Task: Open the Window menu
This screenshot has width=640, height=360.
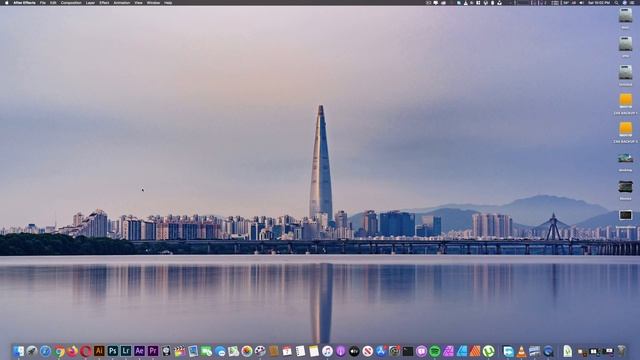Action: (x=153, y=2)
